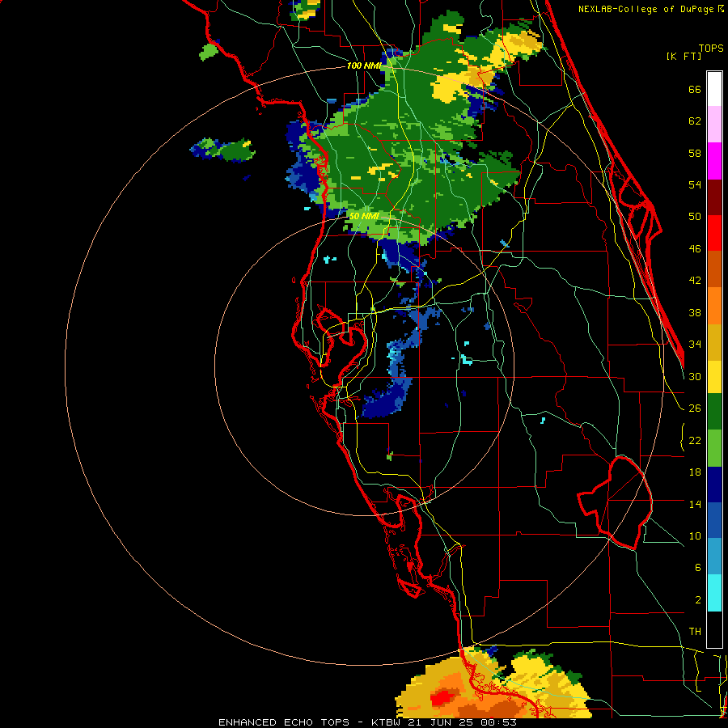Select the light pink 62 kft swatch
The image size is (728, 728).
[x=714, y=124]
